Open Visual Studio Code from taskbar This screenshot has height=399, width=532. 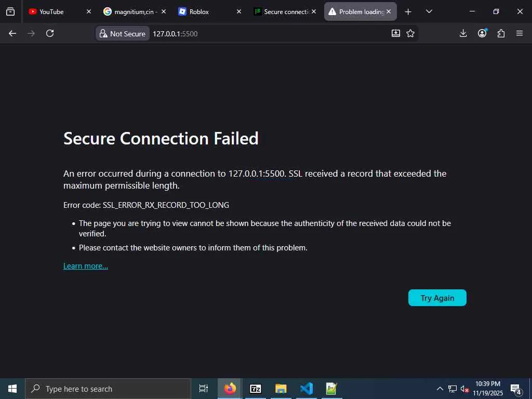pyautogui.click(x=307, y=389)
